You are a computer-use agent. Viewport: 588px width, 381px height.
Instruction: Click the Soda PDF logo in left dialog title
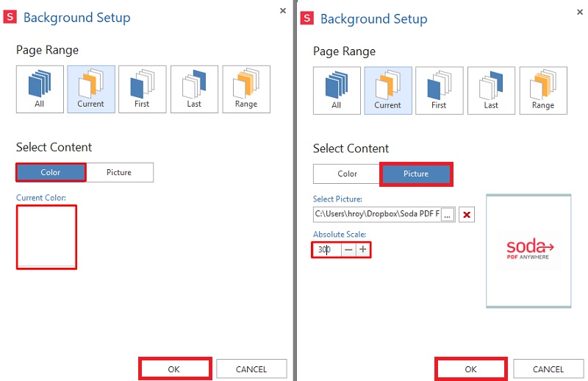(x=10, y=17)
